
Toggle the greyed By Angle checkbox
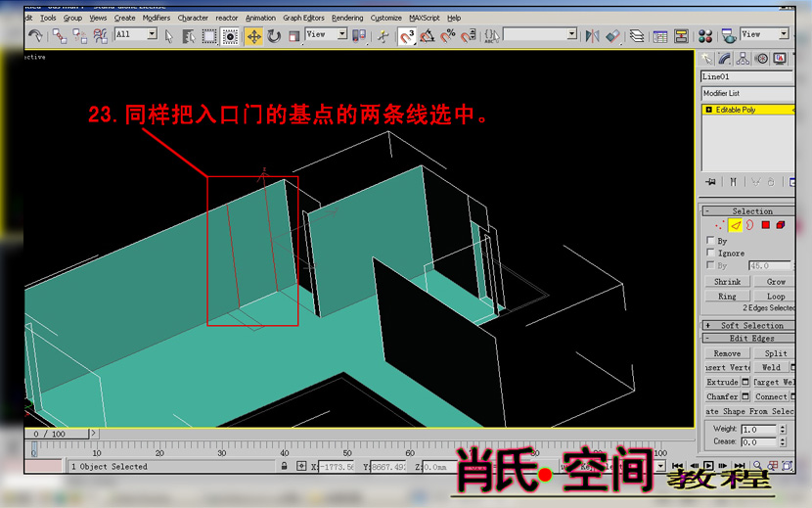click(710, 265)
